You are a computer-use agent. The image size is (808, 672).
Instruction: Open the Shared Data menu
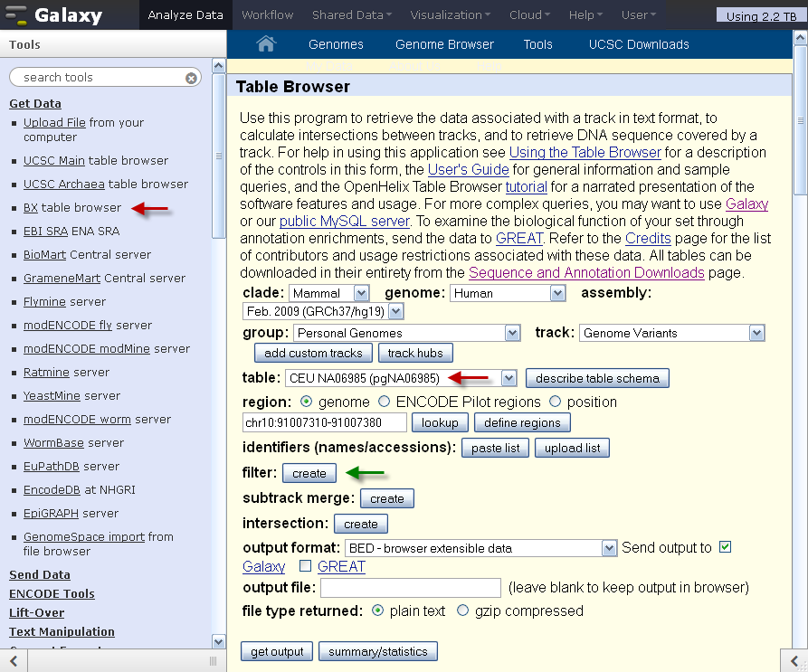coord(351,15)
